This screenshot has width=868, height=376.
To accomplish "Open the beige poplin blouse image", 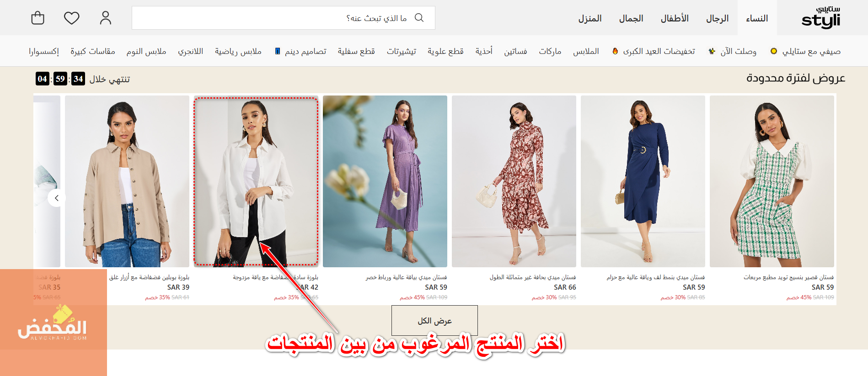I will (x=127, y=181).
